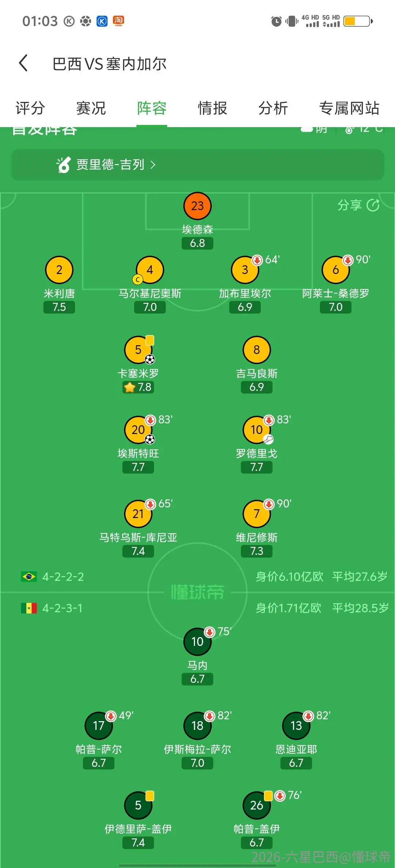The image size is (395, 868).
Task: Select 埃斯特旺 number 20 player circle
Action: [x=138, y=430]
